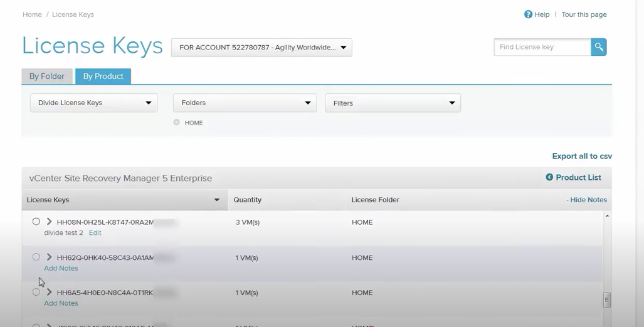
Task: Open the Help link
Action: pyautogui.click(x=542, y=14)
